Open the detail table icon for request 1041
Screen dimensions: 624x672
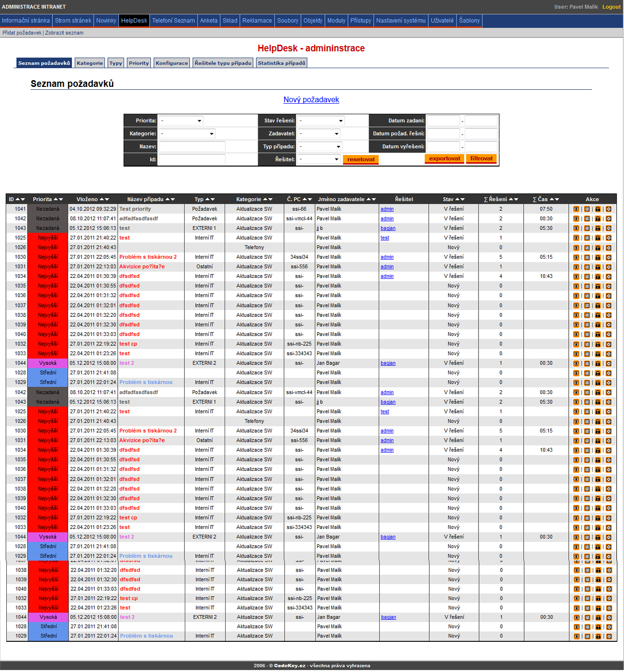tap(587, 209)
